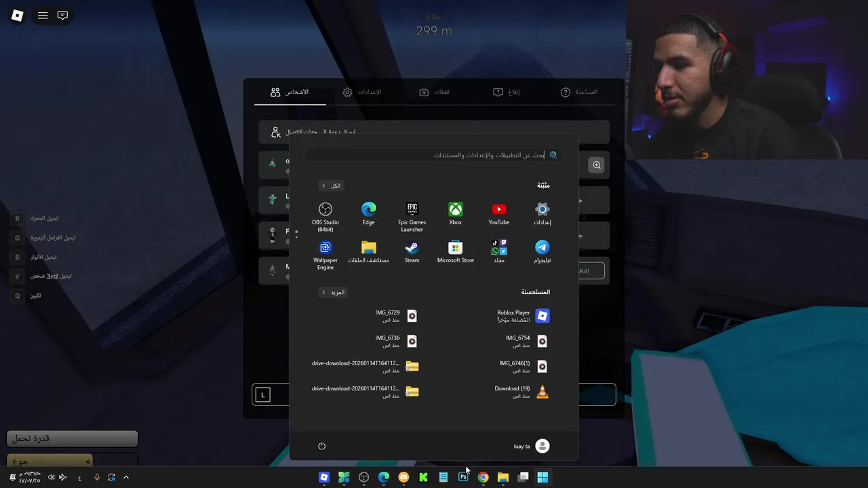Open Settings (إعدادات) pinned app

[x=542, y=214]
